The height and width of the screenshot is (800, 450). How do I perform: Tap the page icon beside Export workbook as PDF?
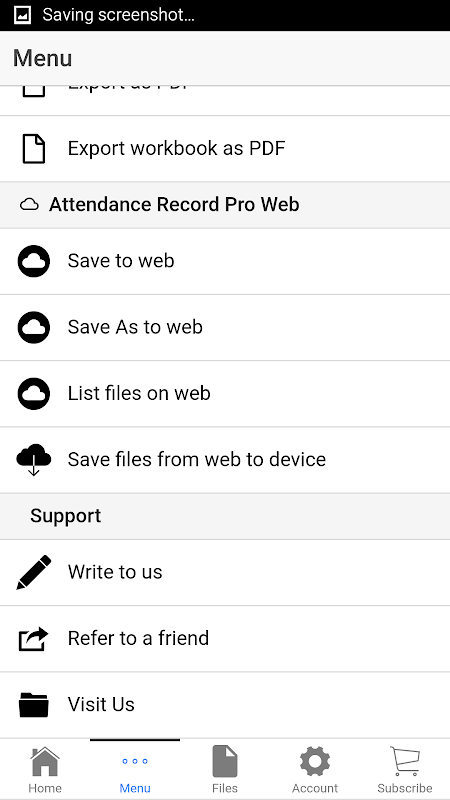tap(34, 149)
